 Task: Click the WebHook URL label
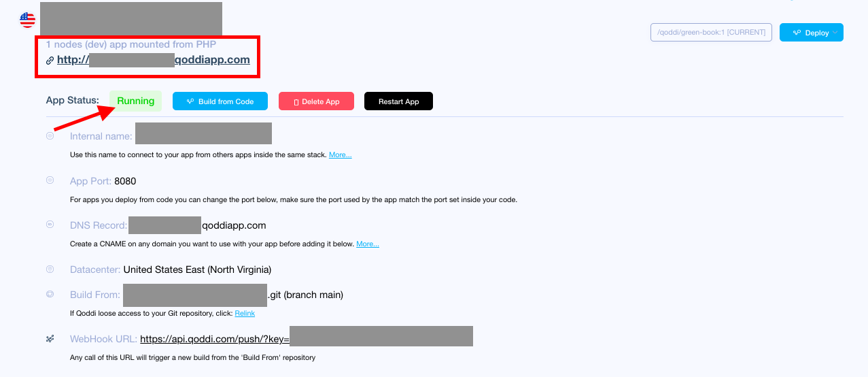pos(103,339)
